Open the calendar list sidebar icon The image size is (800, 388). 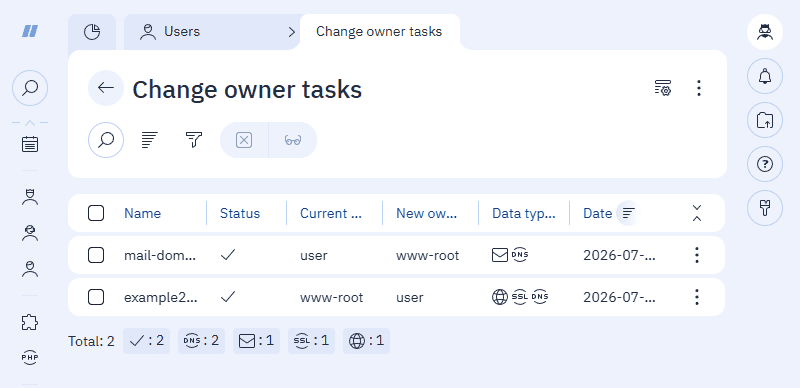tap(30, 144)
